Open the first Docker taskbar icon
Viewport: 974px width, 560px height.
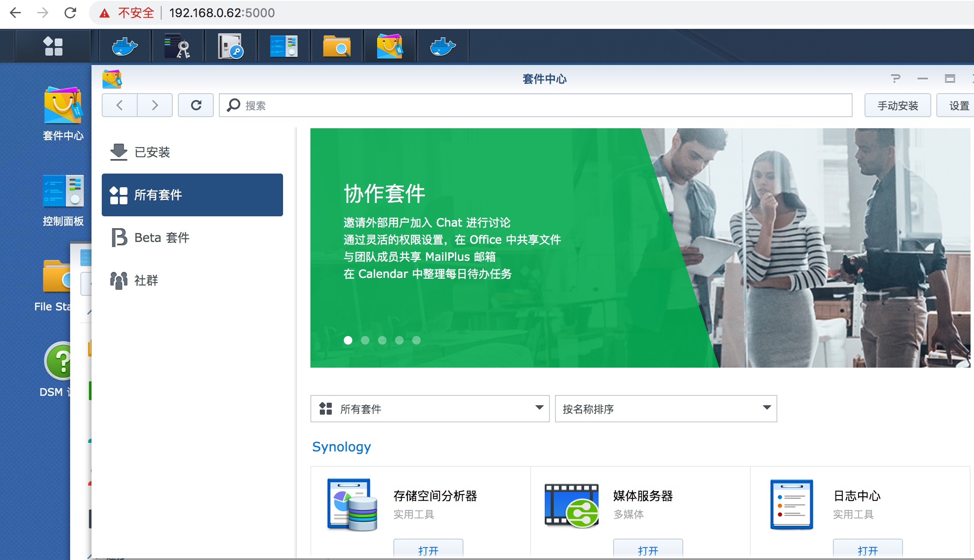(124, 46)
